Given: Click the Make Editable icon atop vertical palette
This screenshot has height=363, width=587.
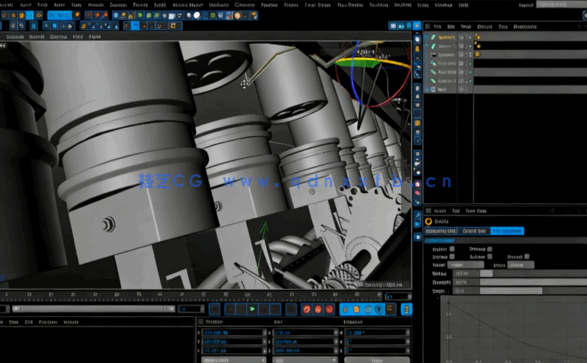Looking at the screenshot, I should (x=417, y=39).
